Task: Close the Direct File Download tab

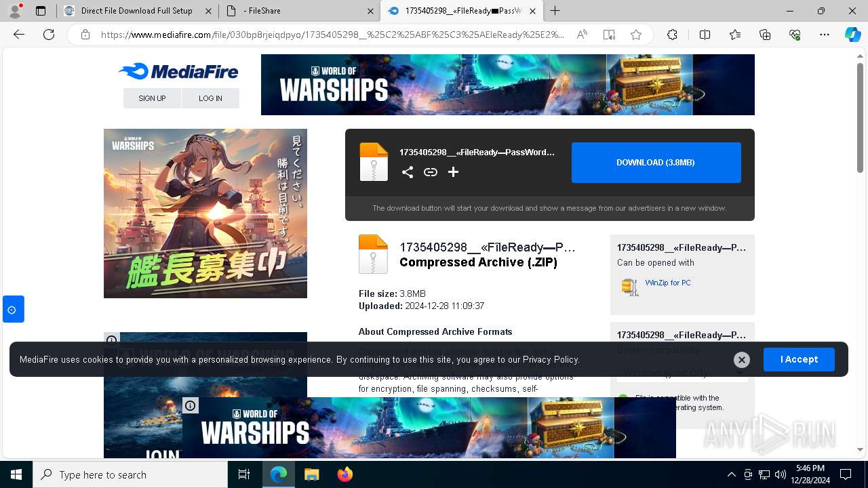Action: 208,11
